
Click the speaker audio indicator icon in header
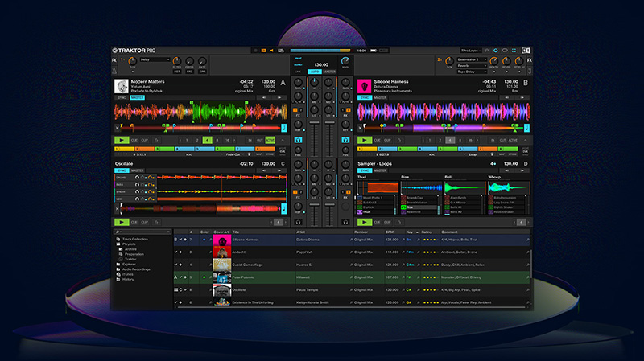click(x=271, y=51)
